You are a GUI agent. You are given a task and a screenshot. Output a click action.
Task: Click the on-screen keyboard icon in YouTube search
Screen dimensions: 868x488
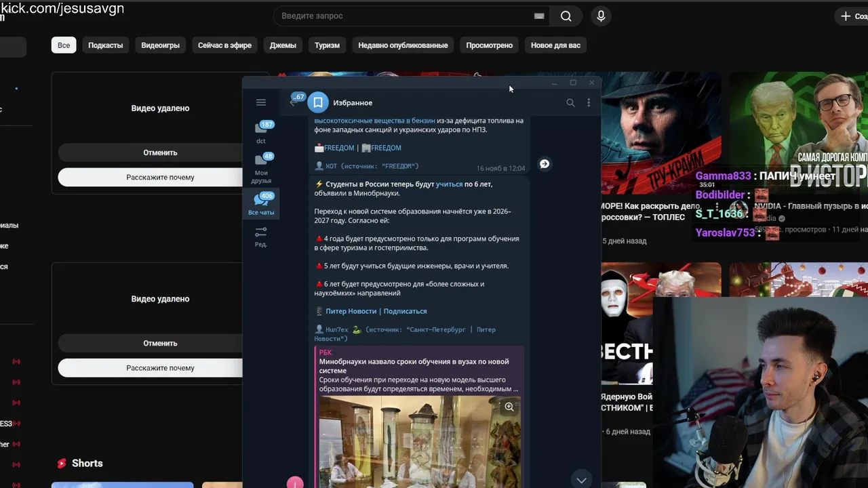(x=539, y=16)
